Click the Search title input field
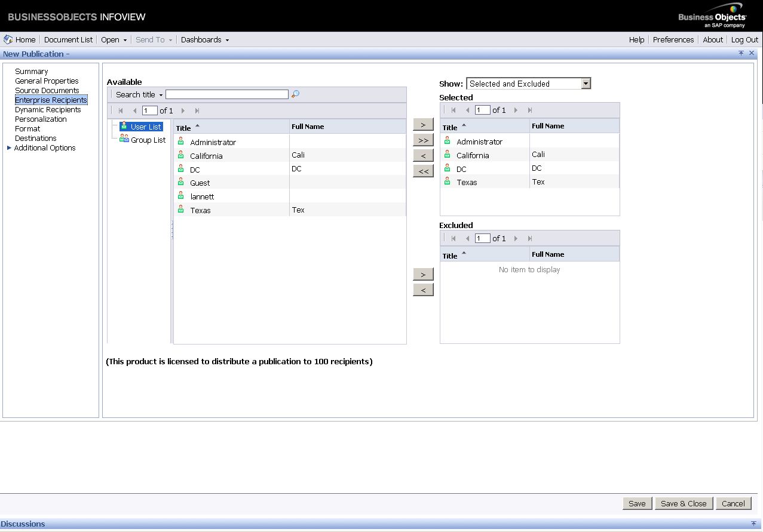763x532 pixels. [227, 94]
